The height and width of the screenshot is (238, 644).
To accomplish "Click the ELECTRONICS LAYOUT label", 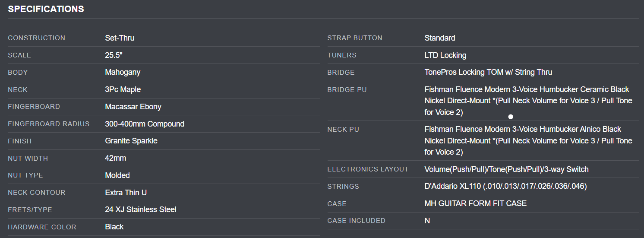I will 368,169.
